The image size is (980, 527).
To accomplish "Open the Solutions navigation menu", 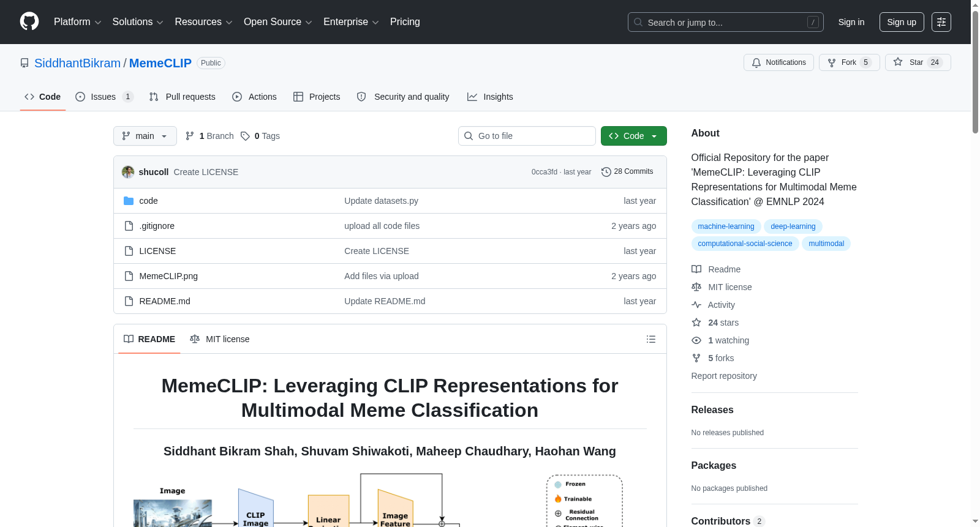I will tap(138, 22).
